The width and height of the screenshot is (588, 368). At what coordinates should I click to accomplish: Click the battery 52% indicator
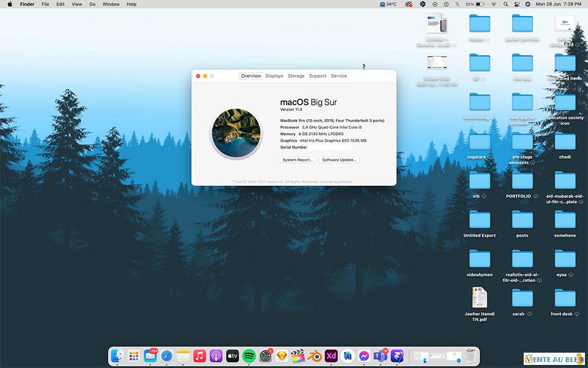click(475, 4)
